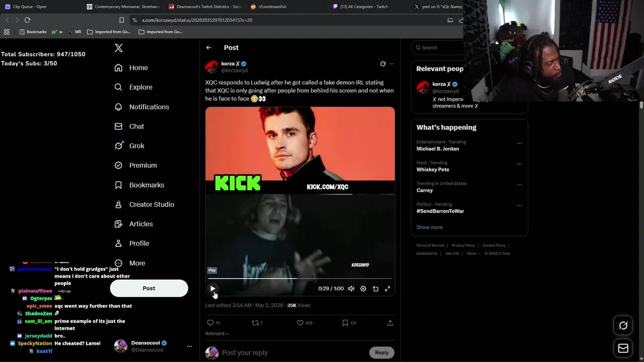
Task: Switch to Contemporary Menswear tab
Action: pos(123,7)
